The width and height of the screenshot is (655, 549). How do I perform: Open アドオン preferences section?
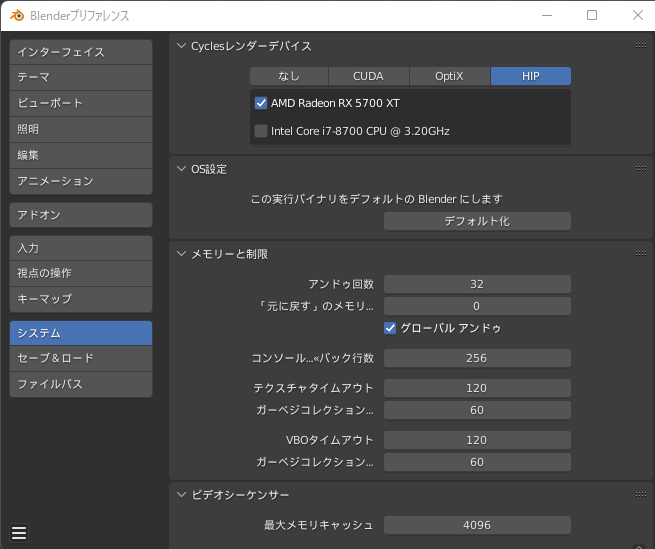pyautogui.click(x=81, y=215)
